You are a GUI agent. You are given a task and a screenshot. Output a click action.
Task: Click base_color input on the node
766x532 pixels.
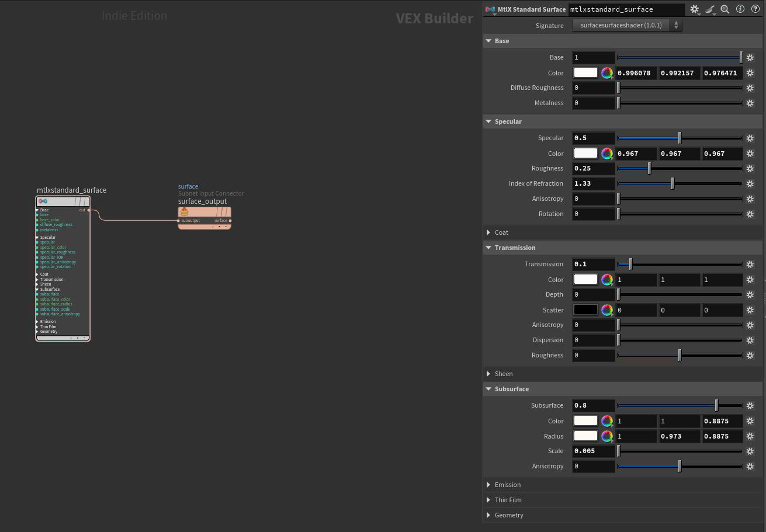pos(48,220)
